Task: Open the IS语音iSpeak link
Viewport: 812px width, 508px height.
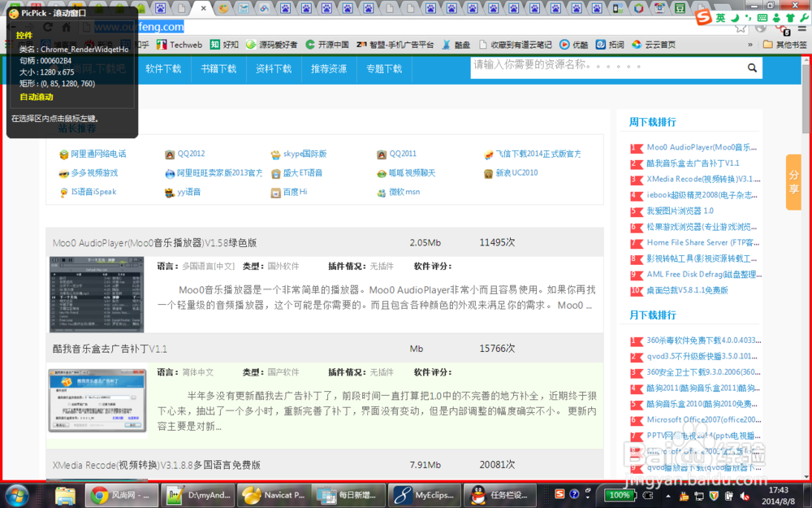Action: click(93, 192)
